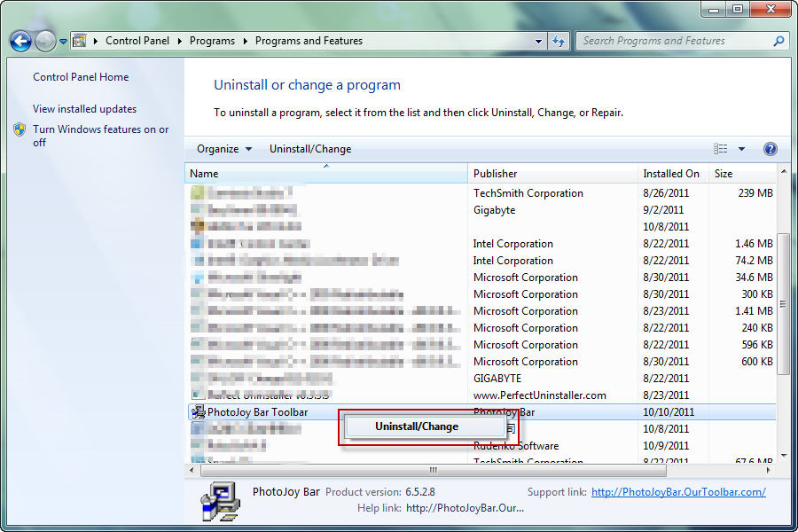The height and width of the screenshot is (532, 798).
Task: Click the Product version 6.5.2.8 value
Action: (420, 492)
